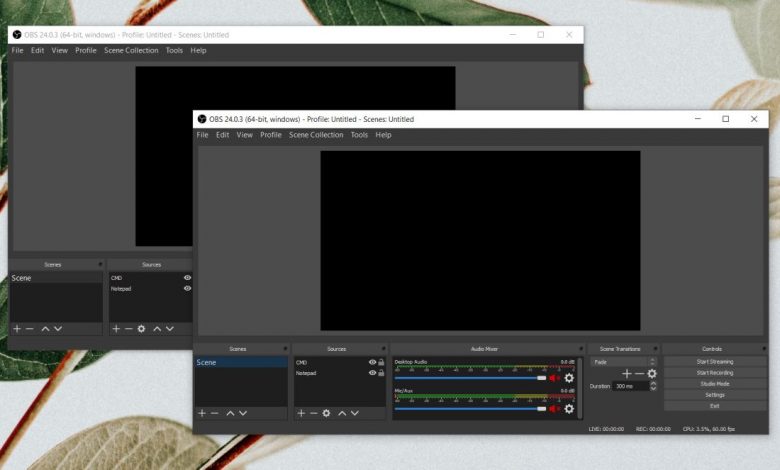The height and width of the screenshot is (470, 780).
Task: Toggle CMD visibility in back window
Action: 188,278
